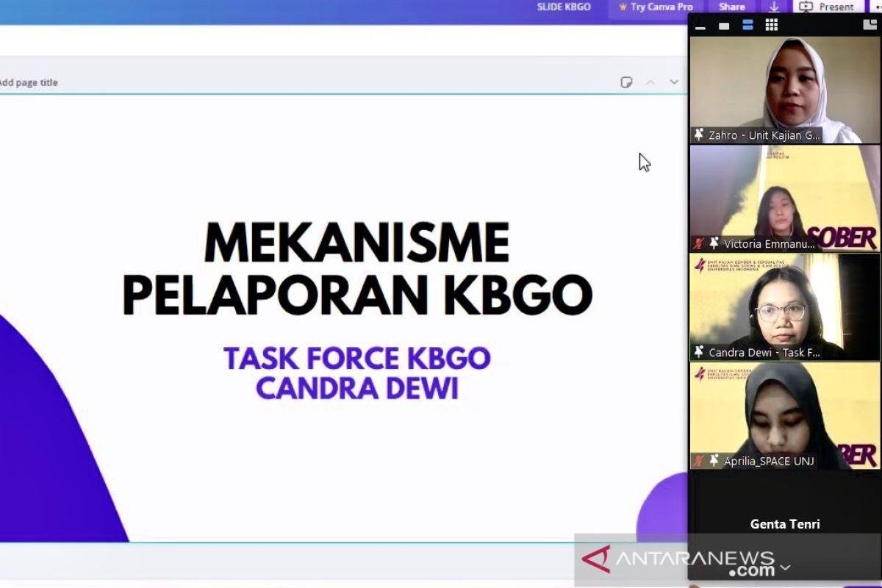Image resolution: width=882 pixels, height=588 pixels.
Task: Click pin icon next to Candra Dewi
Action: click(699, 352)
